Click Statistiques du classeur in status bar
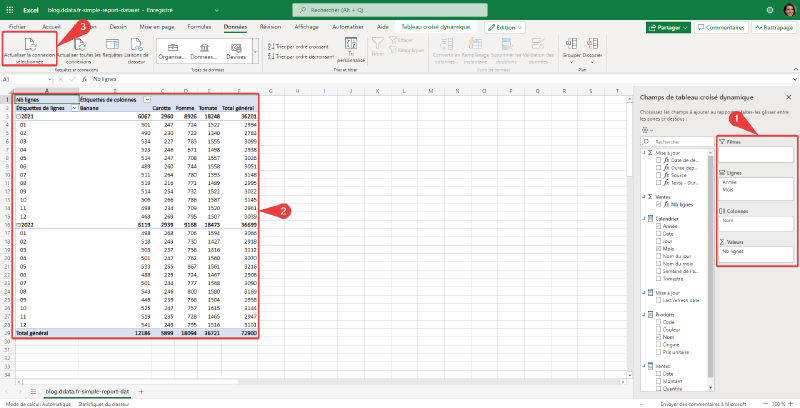Screen dimensions: 800x408 pos(104,404)
